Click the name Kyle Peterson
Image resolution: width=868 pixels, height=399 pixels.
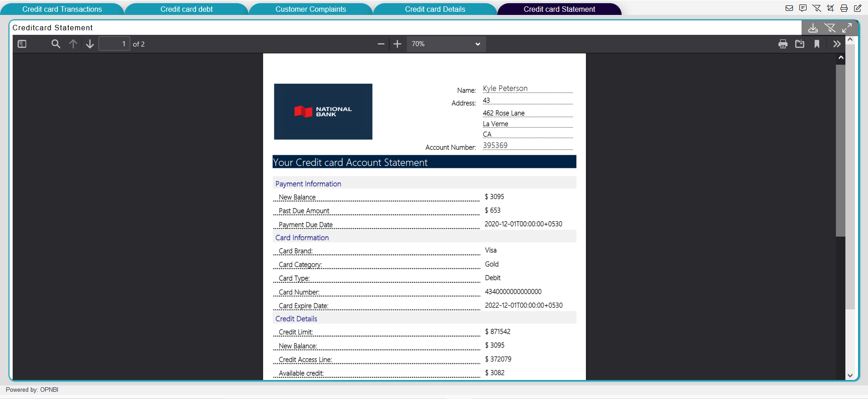pos(505,88)
